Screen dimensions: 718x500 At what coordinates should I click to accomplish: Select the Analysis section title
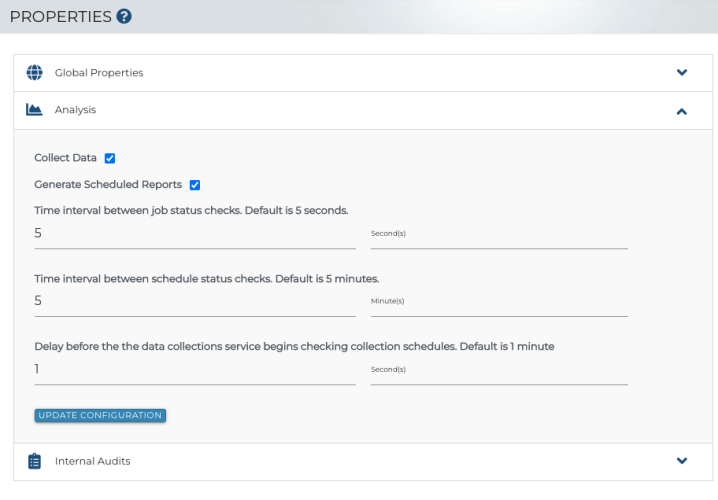click(75, 110)
